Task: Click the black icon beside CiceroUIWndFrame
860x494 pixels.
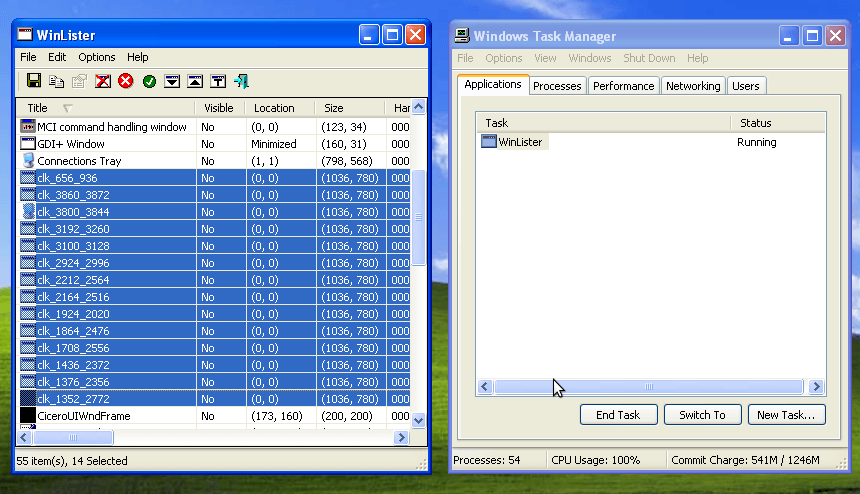Action: (x=27, y=416)
